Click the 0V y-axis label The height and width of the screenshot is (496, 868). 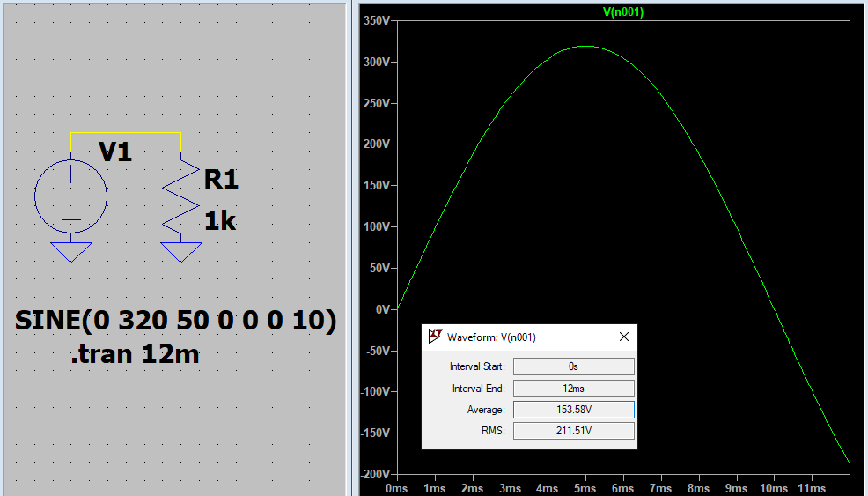click(x=383, y=309)
